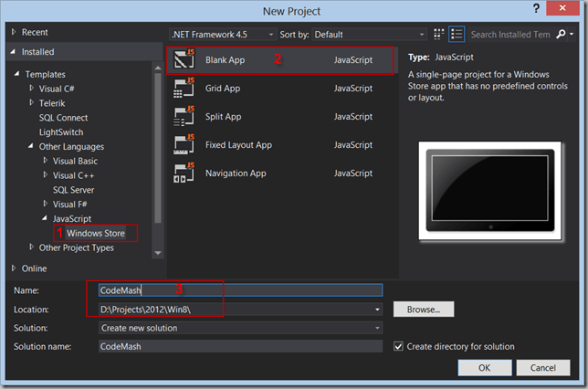Open the .NET Framework 4.5 dropdown

[x=223, y=35]
